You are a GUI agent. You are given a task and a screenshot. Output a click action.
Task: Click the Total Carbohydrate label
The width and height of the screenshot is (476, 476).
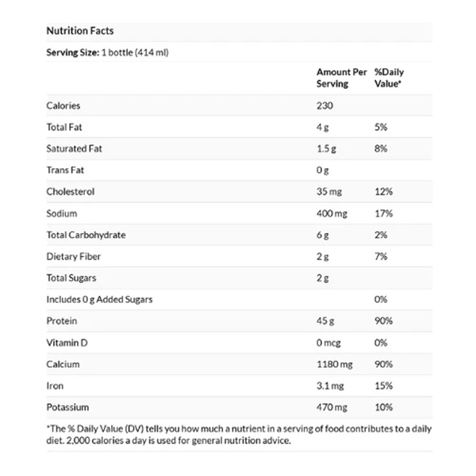(86, 235)
